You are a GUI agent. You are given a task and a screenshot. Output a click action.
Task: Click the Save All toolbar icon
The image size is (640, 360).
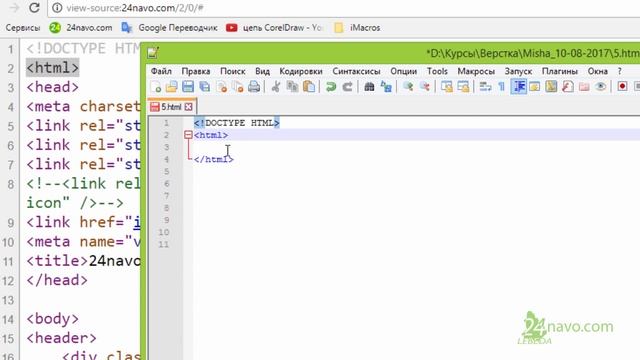pyautogui.click(x=204, y=87)
